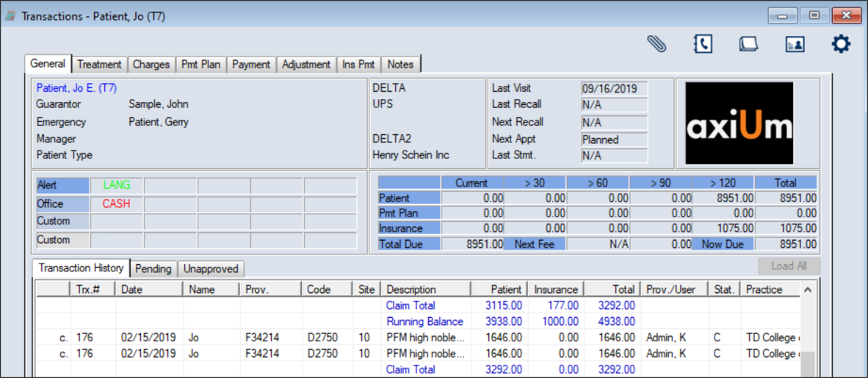Viewport: 868px width, 378px height.
Task: Switch to the Pending transactions tab
Action: coord(153,269)
